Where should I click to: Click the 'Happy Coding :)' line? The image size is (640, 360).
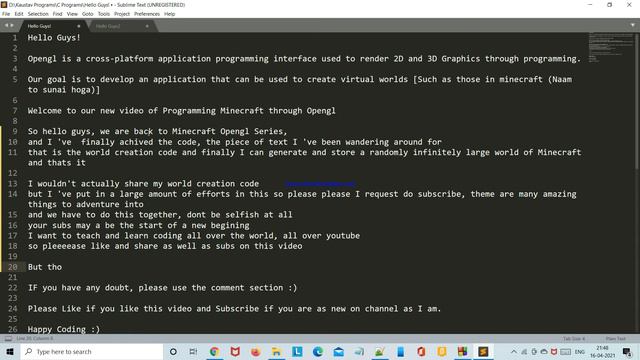coord(64,329)
